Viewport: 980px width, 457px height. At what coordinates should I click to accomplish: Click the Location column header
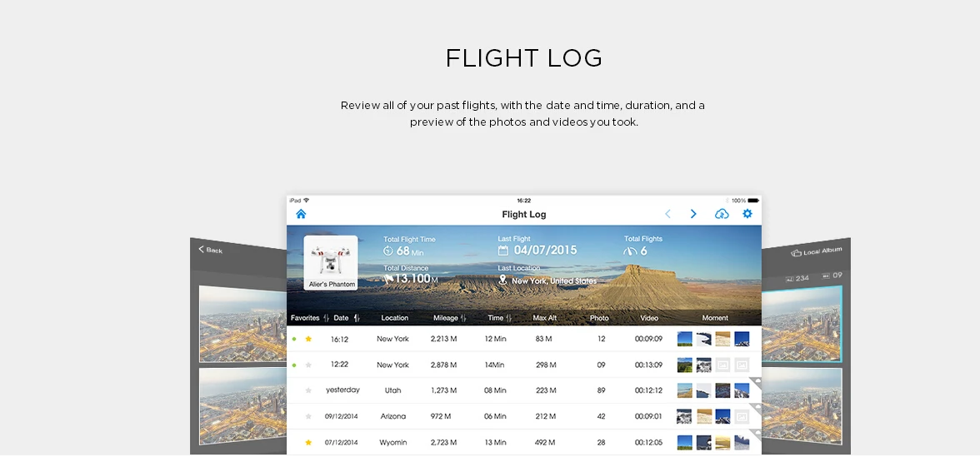[x=395, y=318]
